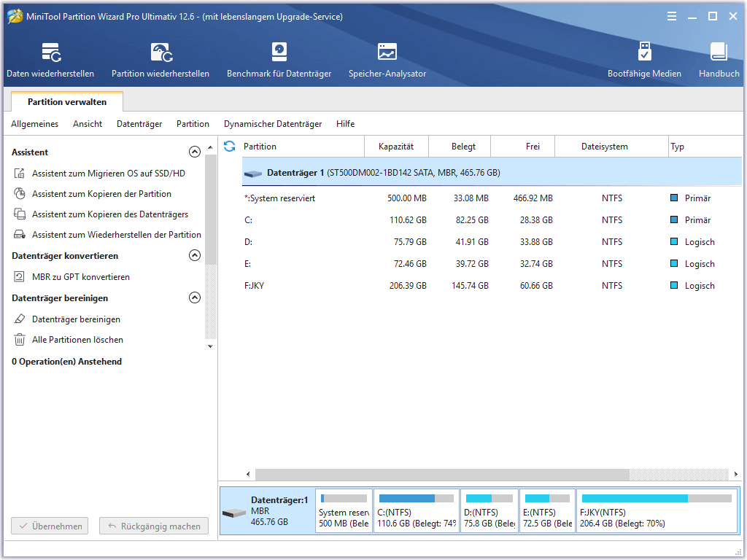
Task: Open the Dynamischer Datenträger menu
Action: 272,124
